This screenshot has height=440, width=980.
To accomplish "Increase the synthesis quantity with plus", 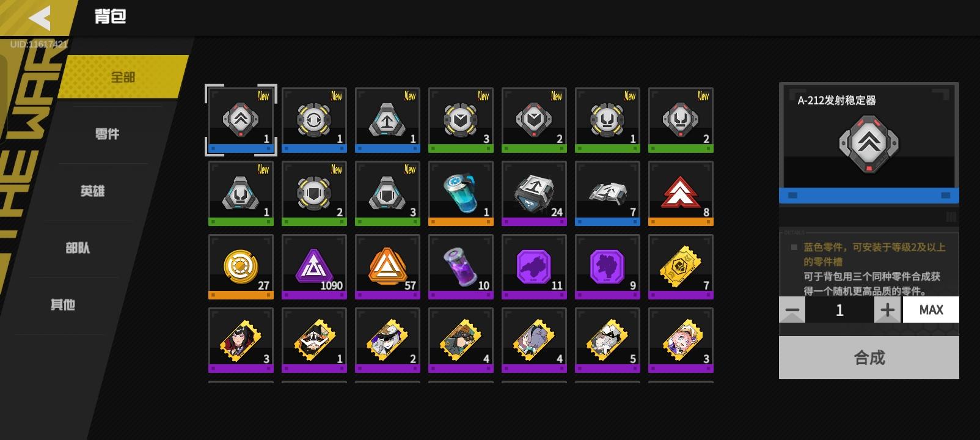I will pos(887,310).
